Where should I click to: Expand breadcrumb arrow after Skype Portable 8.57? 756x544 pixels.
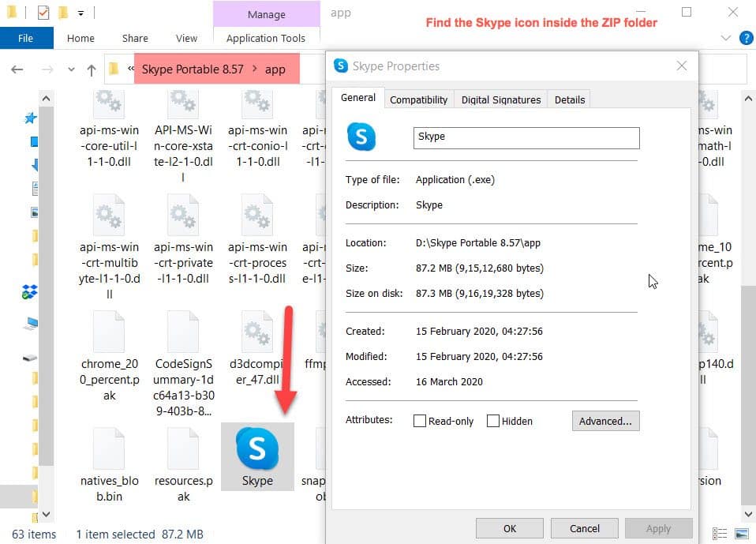[x=255, y=69]
